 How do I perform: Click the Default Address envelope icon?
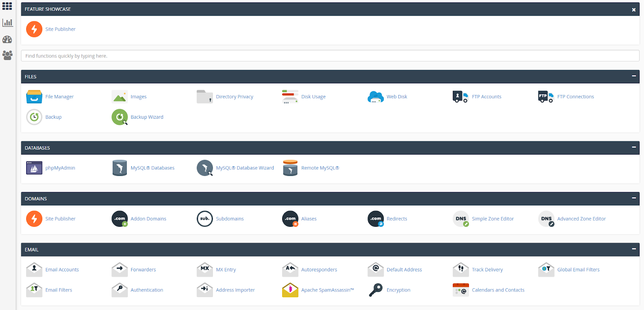click(x=376, y=270)
